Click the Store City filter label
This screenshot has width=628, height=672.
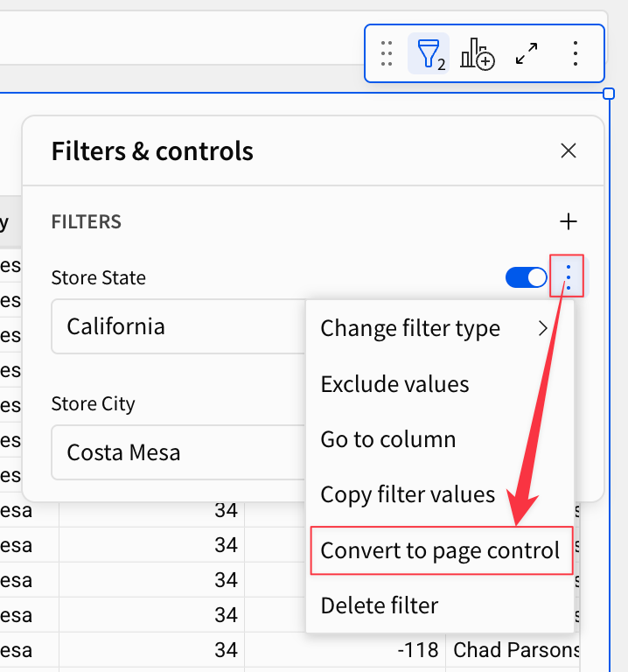[x=93, y=404]
